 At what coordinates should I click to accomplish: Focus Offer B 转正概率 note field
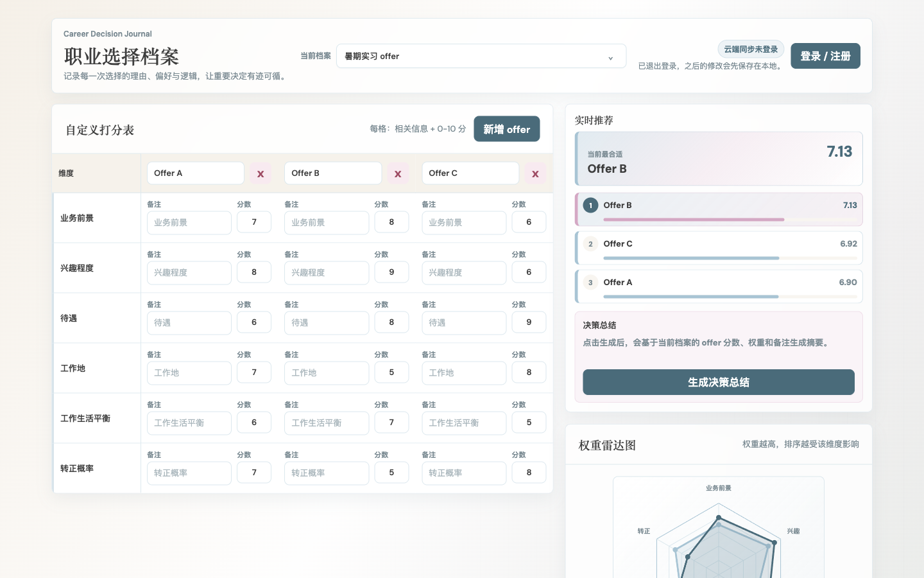click(327, 473)
